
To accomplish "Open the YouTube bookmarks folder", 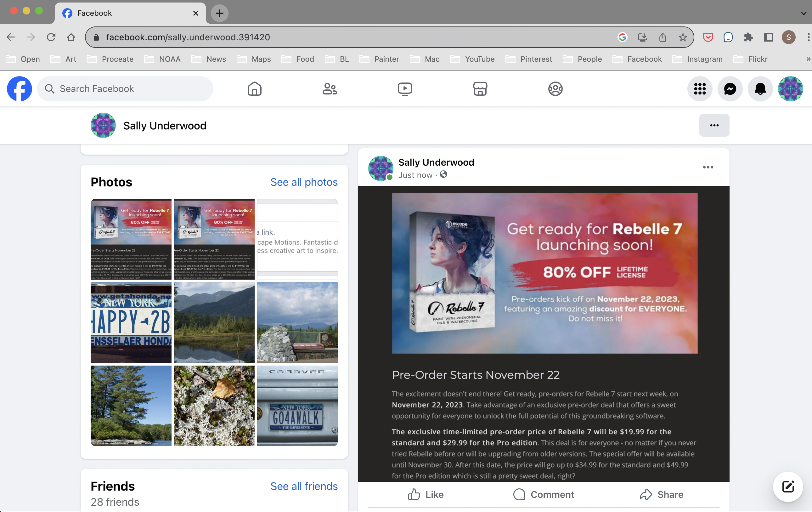I will coord(472,59).
